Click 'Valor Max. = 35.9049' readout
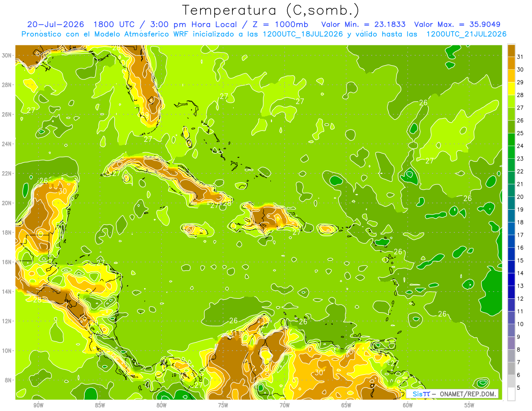Image resolution: width=532 pixels, height=411 pixels. [x=458, y=24]
